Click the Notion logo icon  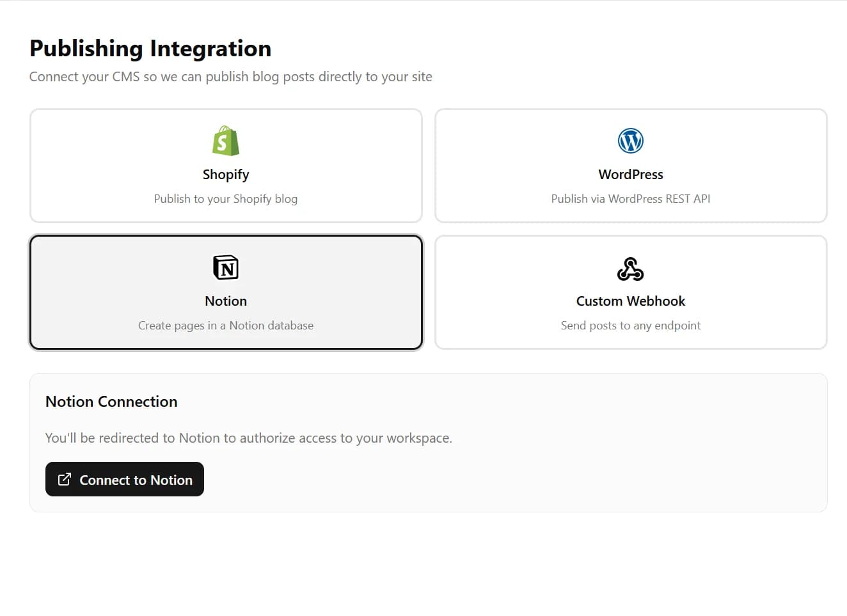(x=226, y=268)
